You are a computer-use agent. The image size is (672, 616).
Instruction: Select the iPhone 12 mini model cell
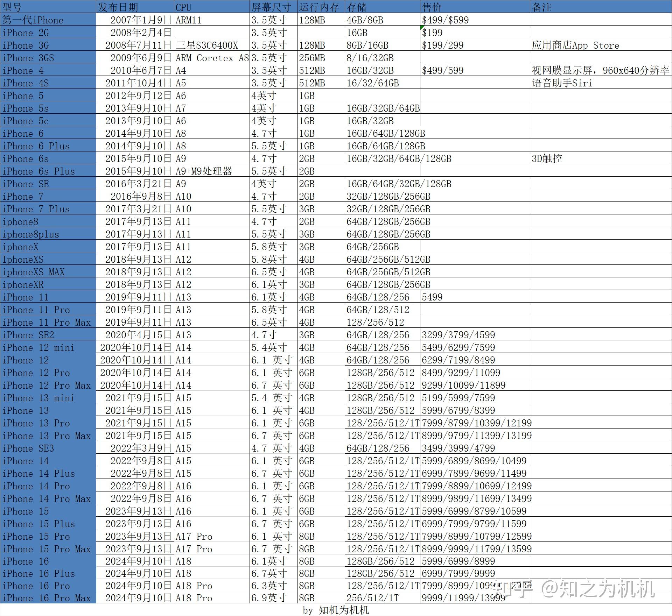click(48, 347)
